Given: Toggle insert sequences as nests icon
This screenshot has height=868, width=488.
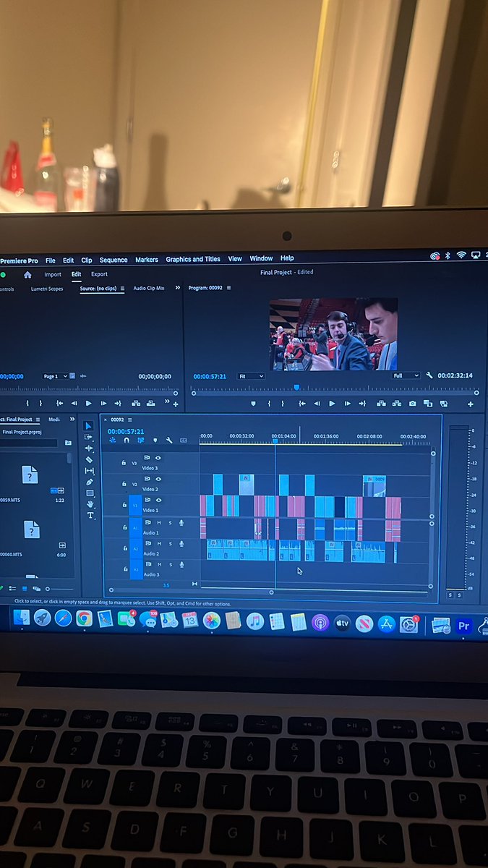Looking at the screenshot, I should click(113, 440).
